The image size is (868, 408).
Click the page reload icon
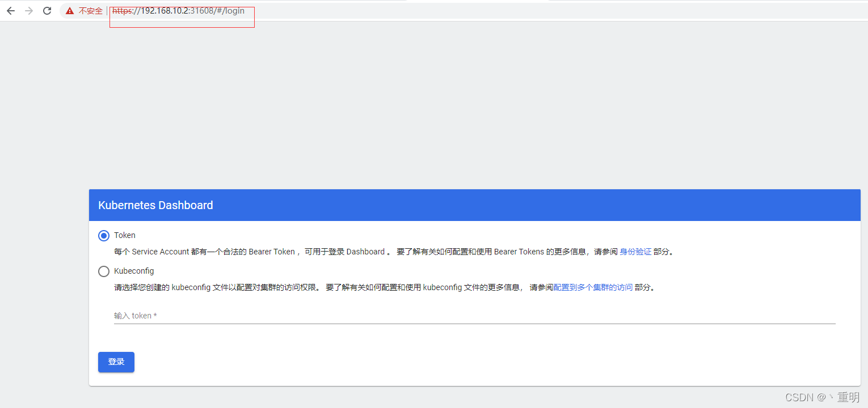click(47, 10)
